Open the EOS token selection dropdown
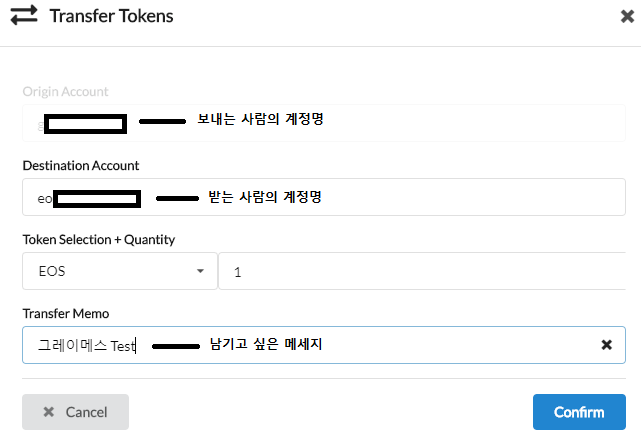This screenshot has height=441, width=641. coord(120,271)
